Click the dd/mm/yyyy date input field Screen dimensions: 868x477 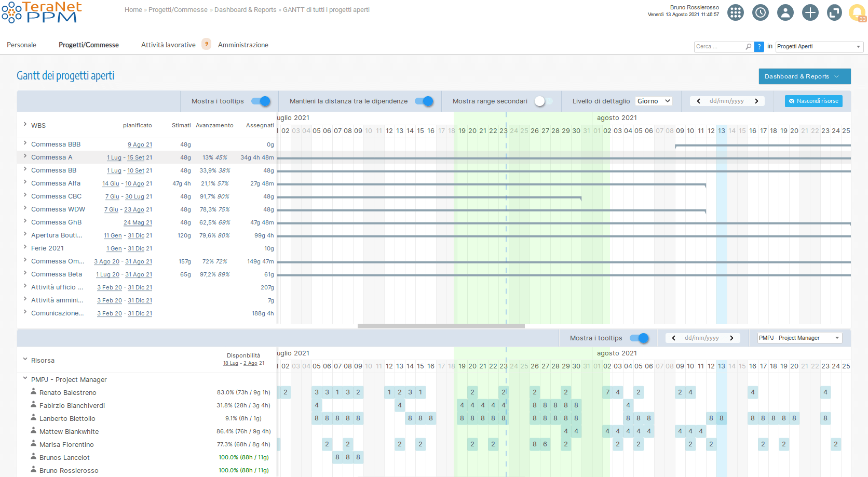(727, 101)
